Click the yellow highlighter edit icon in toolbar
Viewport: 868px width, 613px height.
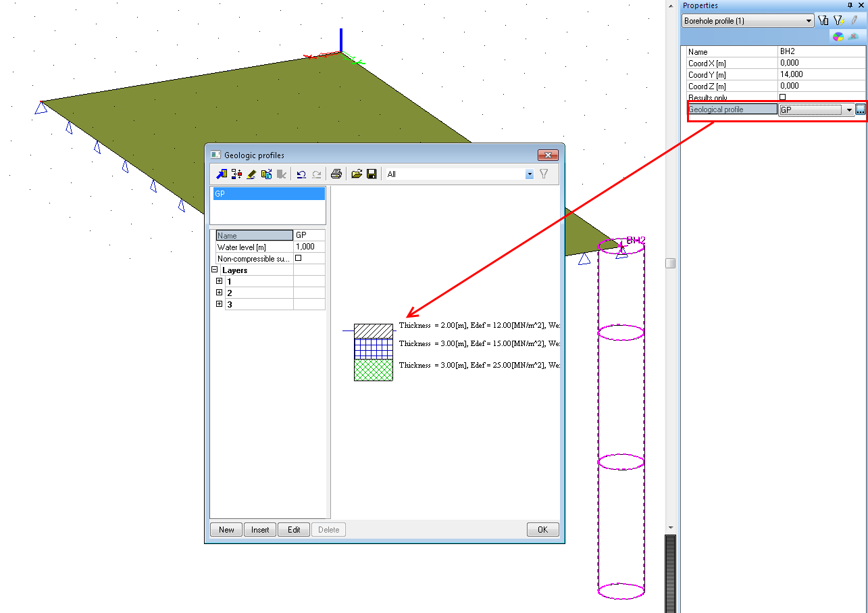(x=251, y=174)
